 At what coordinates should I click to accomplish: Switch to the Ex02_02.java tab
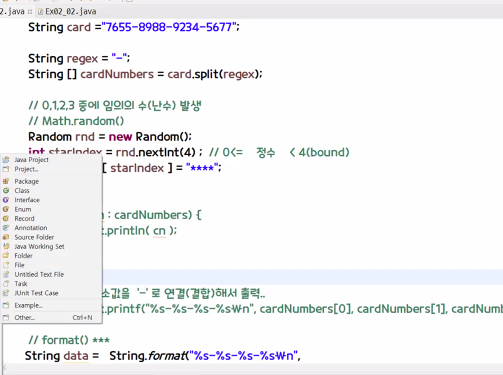pos(67,12)
